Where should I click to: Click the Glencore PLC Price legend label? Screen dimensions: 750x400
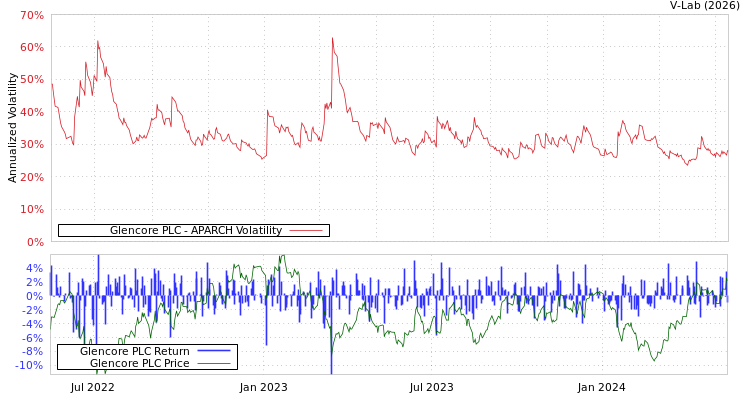[x=139, y=363]
